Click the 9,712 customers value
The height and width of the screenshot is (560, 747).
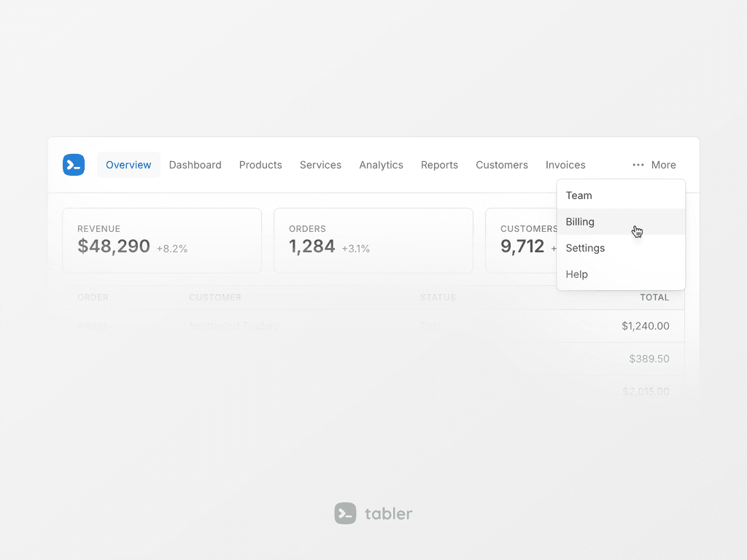(x=522, y=246)
